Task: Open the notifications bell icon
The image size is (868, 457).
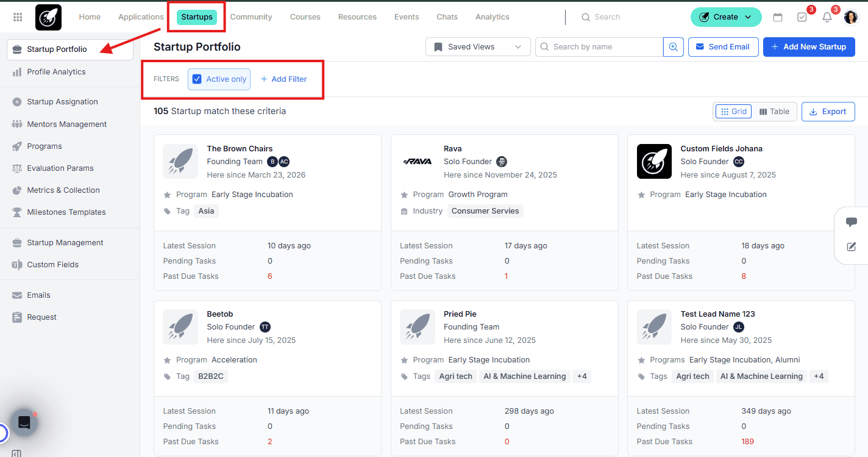Action: coord(827,17)
